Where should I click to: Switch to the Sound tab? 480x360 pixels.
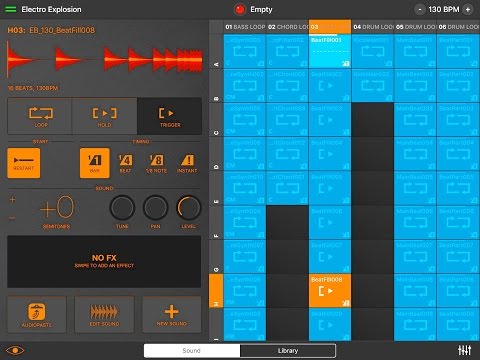(192, 351)
